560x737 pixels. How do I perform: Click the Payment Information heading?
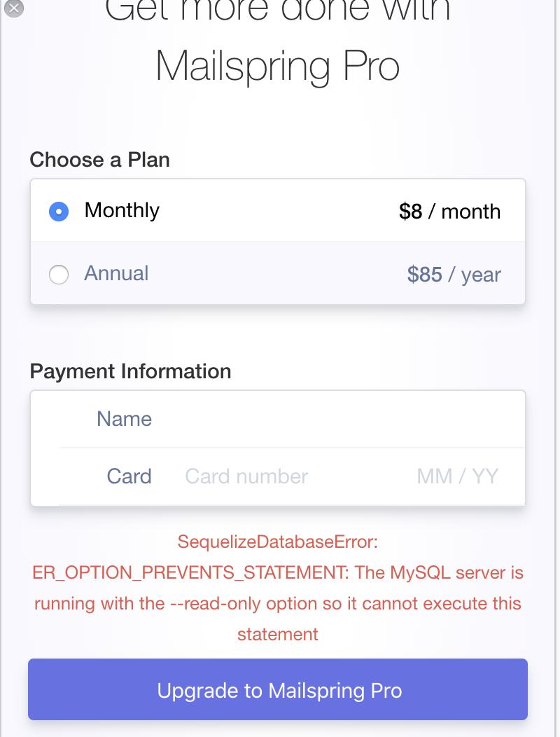pos(130,371)
